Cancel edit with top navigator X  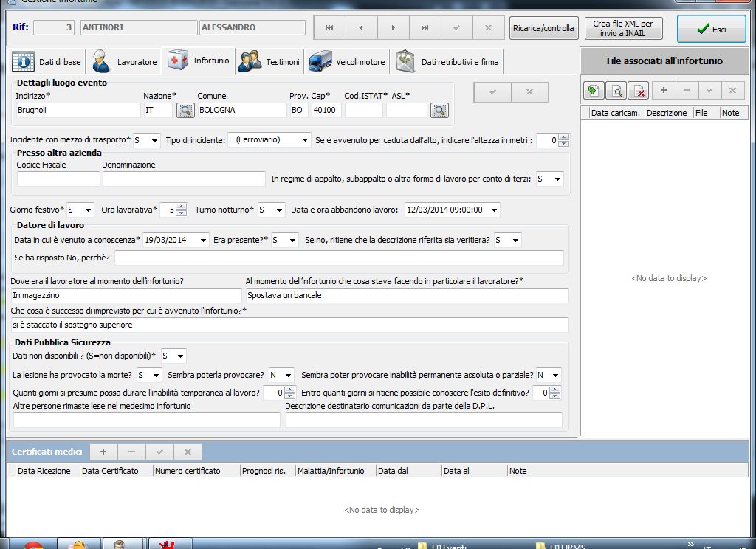pyautogui.click(x=489, y=28)
